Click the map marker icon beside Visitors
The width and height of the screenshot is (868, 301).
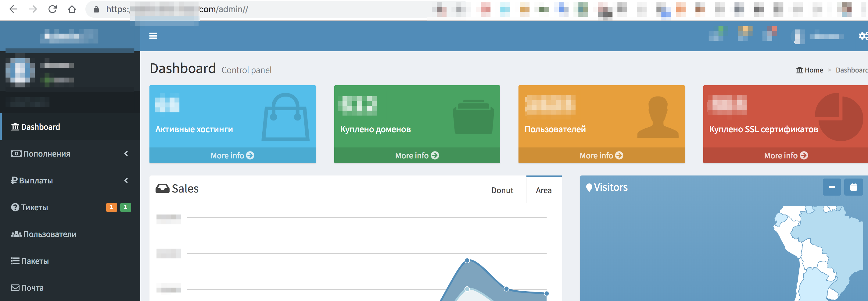tap(589, 188)
